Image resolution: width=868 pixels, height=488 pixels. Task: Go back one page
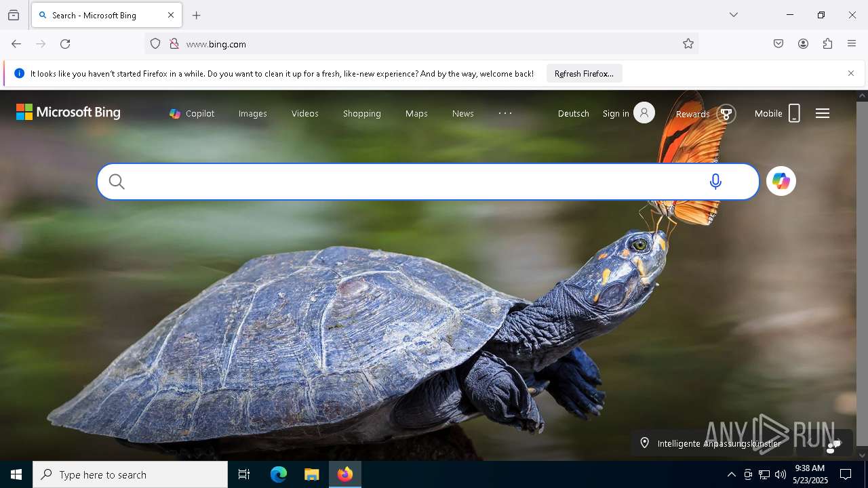16,44
